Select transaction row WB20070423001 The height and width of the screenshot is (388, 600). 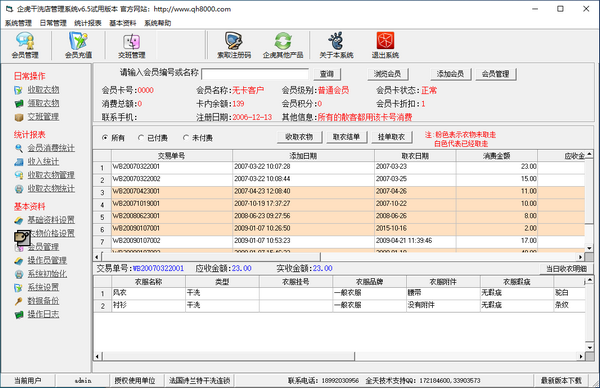click(339, 191)
